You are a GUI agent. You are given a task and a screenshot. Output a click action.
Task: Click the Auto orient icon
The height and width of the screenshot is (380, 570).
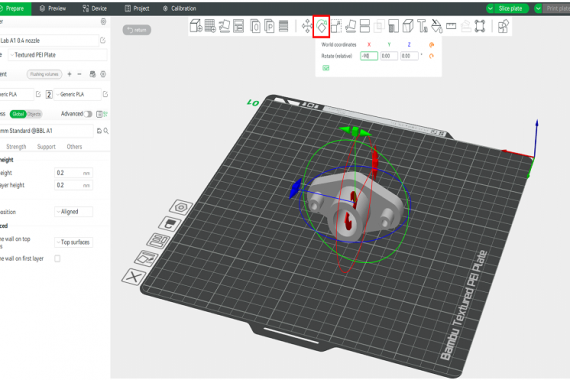[x=224, y=26]
